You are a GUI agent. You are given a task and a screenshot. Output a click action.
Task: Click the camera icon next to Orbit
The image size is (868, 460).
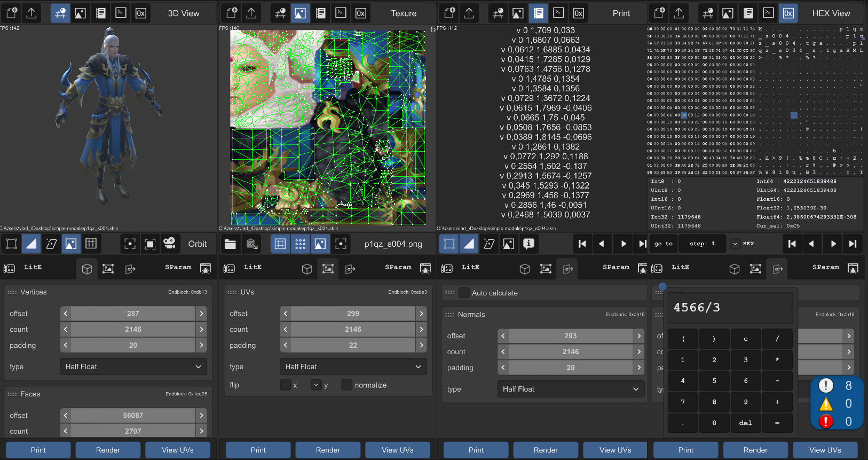click(170, 244)
